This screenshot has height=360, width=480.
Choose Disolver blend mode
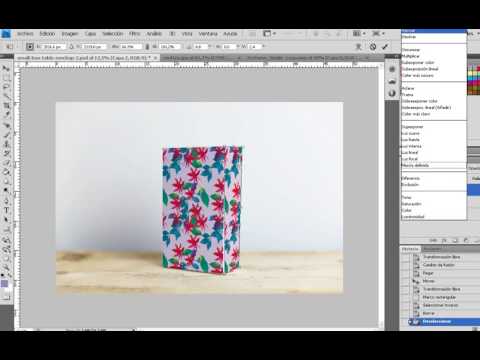[409, 37]
